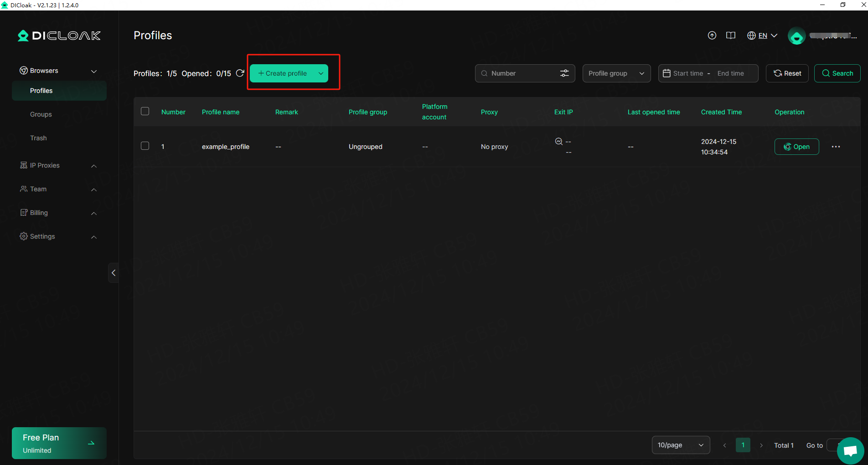Screen dimensions: 868x465
Task: Go to Groups in sidebar
Action: point(41,114)
